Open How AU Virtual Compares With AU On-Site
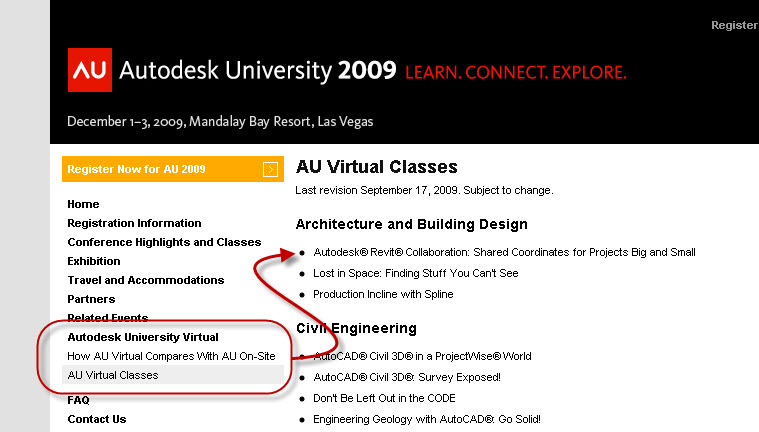Image resolution: width=759 pixels, height=432 pixels. coord(171,356)
